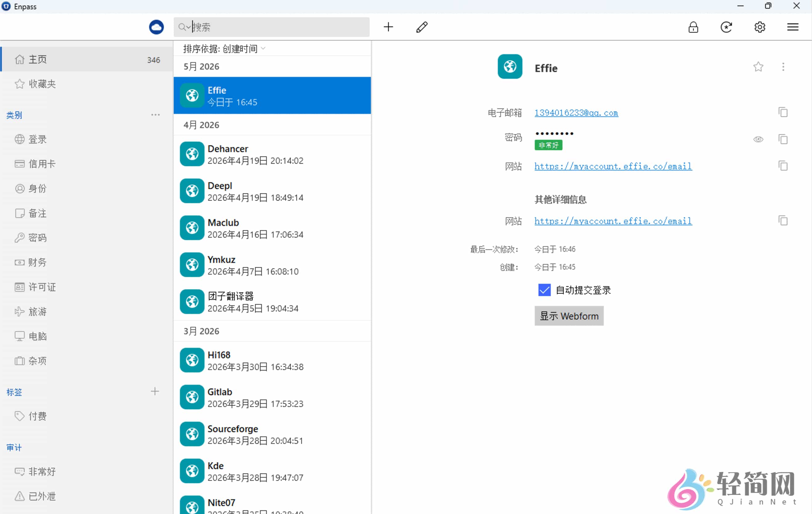Viewport: 812px width, 514px height.
Task: Reveal password with the eye icon
Action: click(x=758, y=139)
